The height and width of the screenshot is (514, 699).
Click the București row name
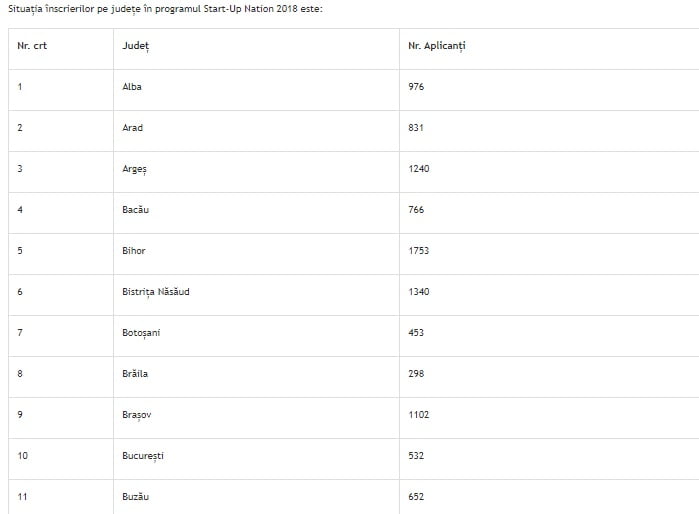143,456
